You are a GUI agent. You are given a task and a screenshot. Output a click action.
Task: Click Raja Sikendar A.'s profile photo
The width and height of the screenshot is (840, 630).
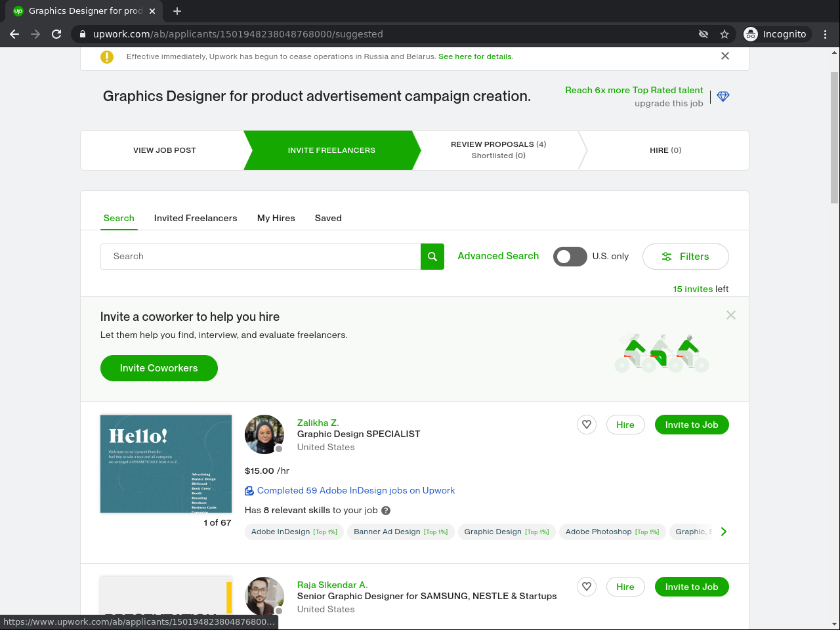264,597
